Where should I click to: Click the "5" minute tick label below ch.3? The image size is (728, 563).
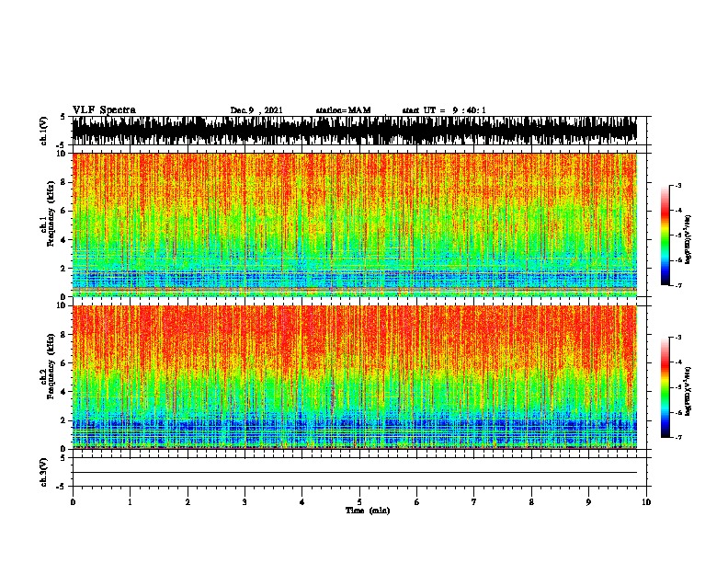coord(359,502)
